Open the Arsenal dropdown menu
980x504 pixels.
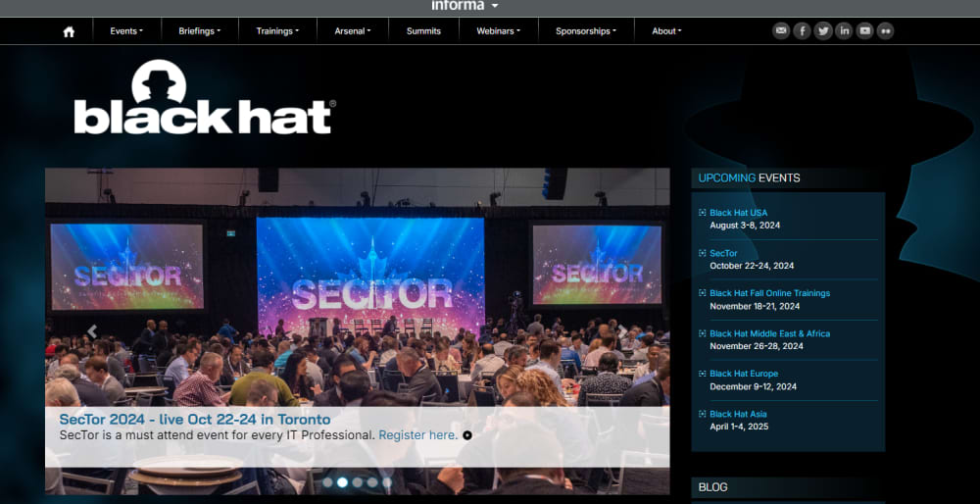pyautogui.click(x=353, y=30)
